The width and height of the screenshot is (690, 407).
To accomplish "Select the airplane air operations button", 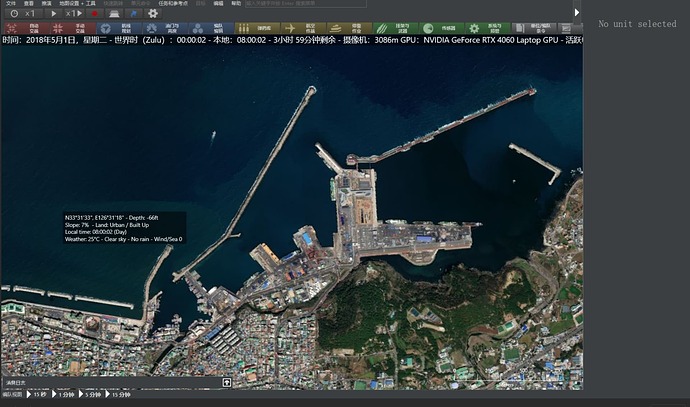I will pos(303,29).
